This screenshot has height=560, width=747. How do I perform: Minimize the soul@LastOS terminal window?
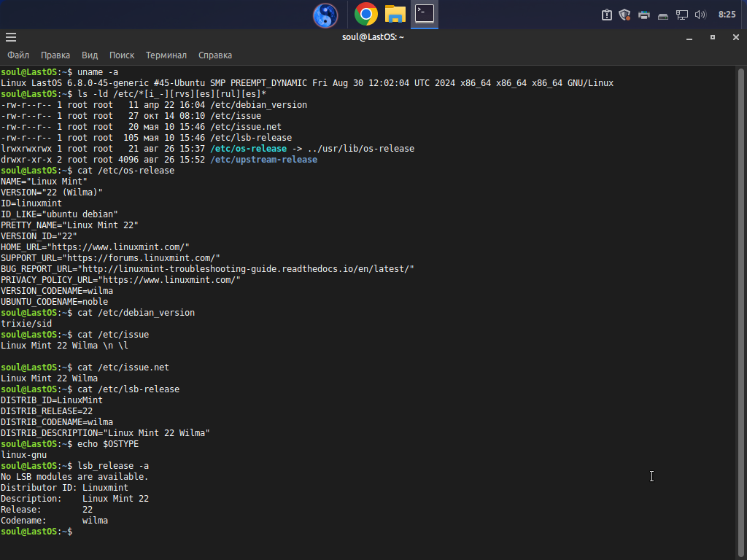point(689,37)
